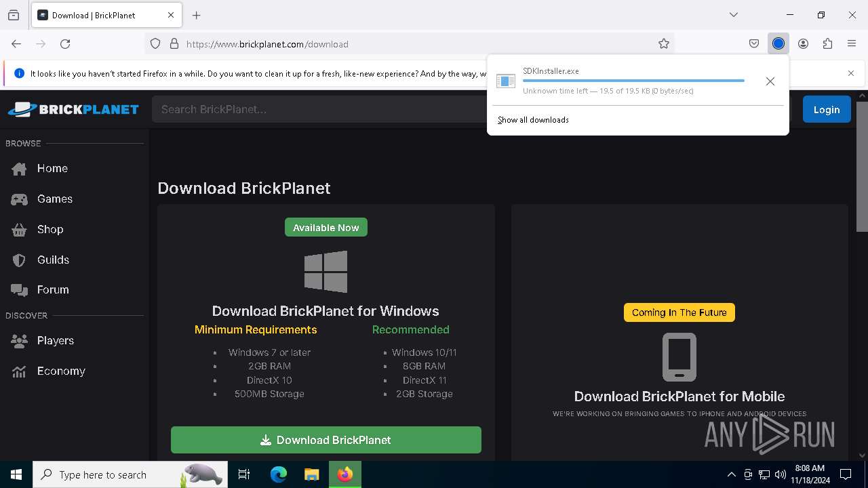Open Shop in the sidebar
Screen dimensions: 868x488
click(50, 229)
